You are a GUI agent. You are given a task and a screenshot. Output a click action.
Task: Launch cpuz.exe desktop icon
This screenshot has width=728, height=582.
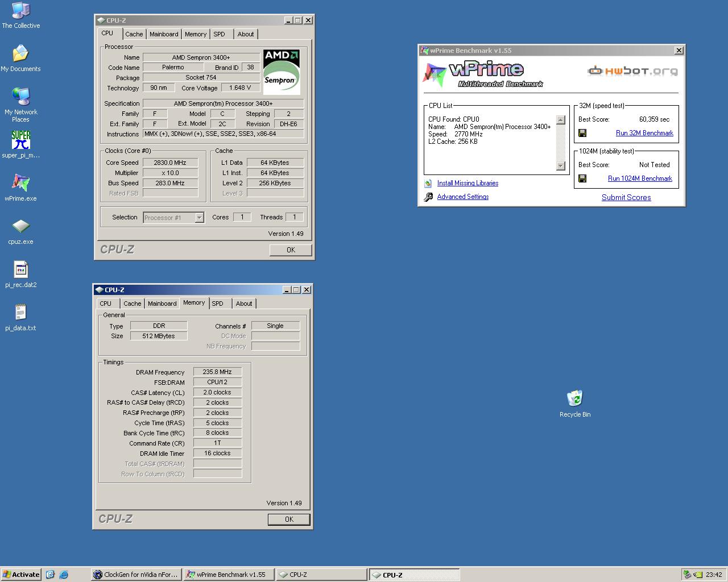[x=20, y=231]
